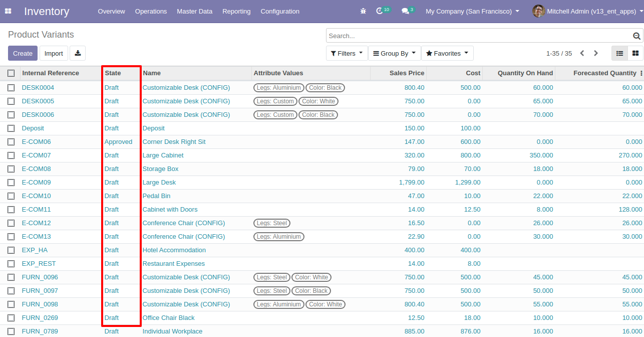
Task: Click the export download icon button
Action: click(78, 53)
